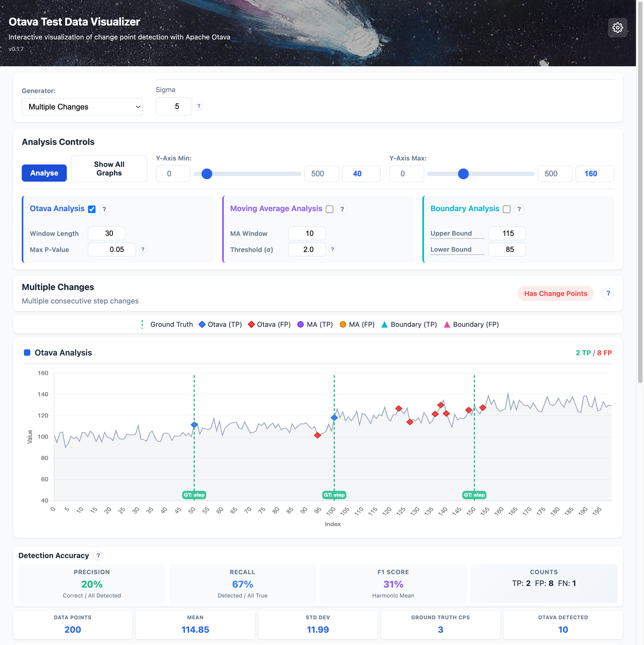Click the Sigma help icon

(x=199, y=106)
